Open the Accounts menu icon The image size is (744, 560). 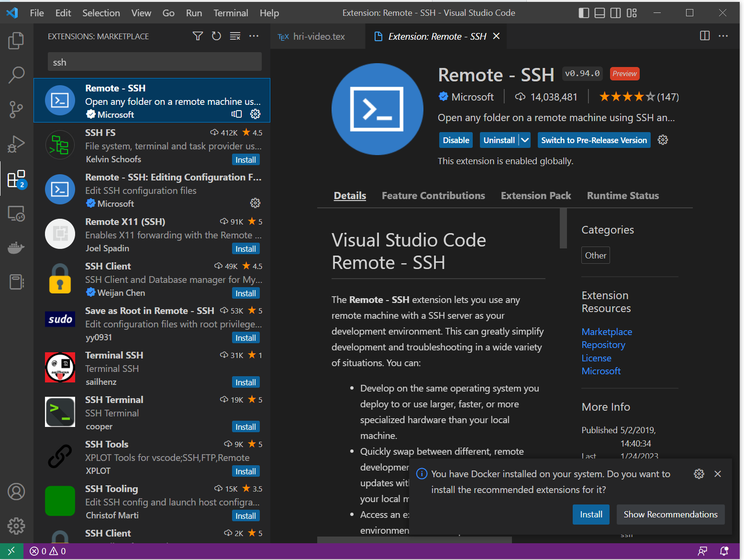pyautogui.click(x=16, y=492)
